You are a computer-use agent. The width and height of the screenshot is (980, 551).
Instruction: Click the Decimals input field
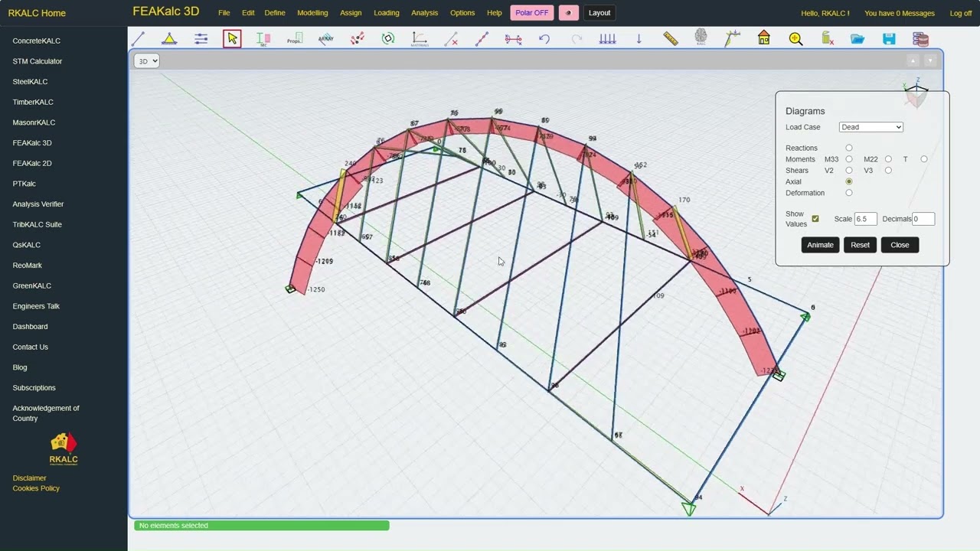(x=923, y=219)
